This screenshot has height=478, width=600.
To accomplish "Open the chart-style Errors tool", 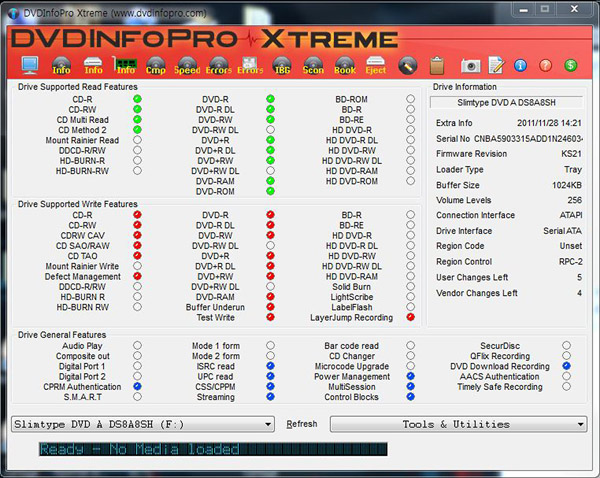I will 250,65.
